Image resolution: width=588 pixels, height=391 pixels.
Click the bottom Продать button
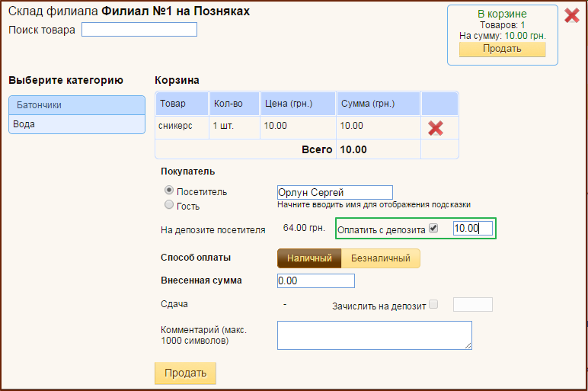pos(185,373)
